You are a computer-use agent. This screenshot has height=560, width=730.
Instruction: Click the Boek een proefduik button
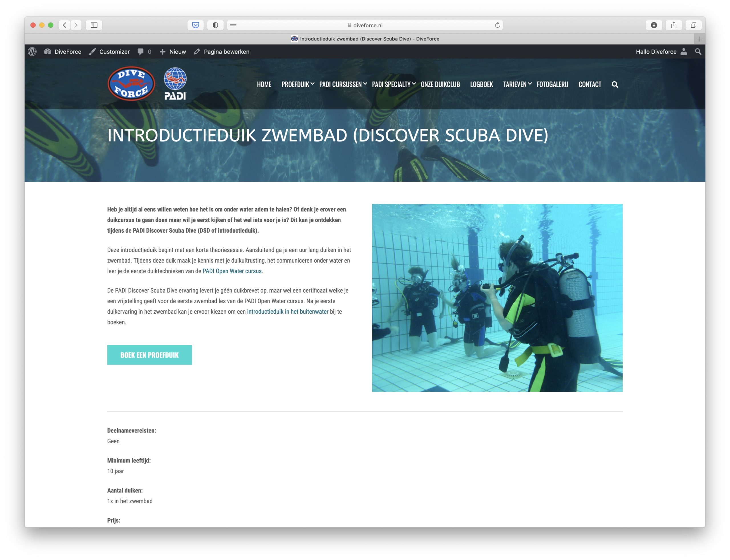(149, 355)
